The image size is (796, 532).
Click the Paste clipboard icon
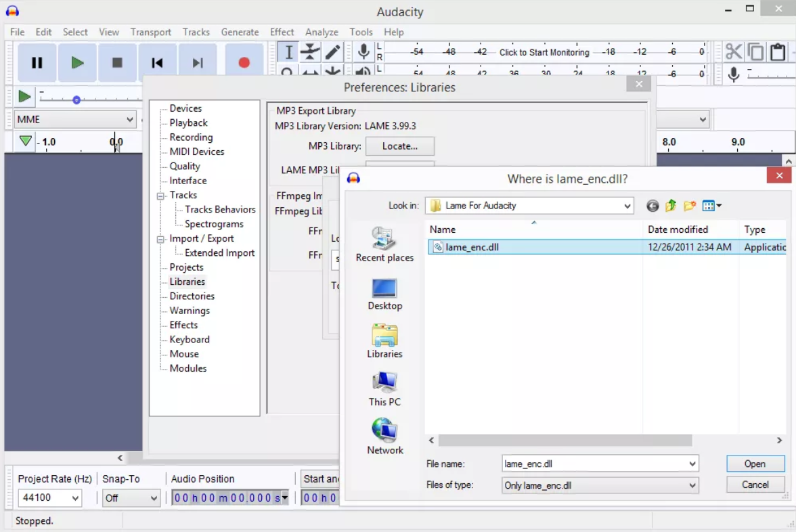pyautogui.click(x=778, y=51)
